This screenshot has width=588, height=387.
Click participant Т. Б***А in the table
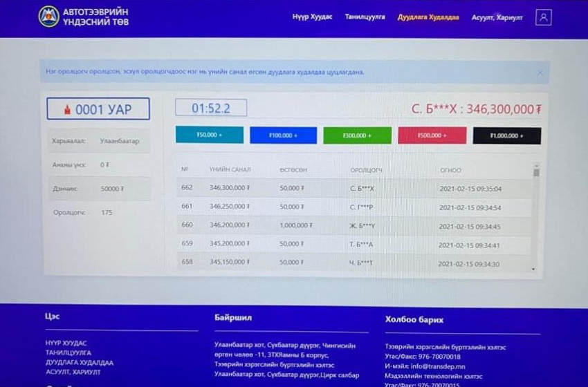pos(361,244)
